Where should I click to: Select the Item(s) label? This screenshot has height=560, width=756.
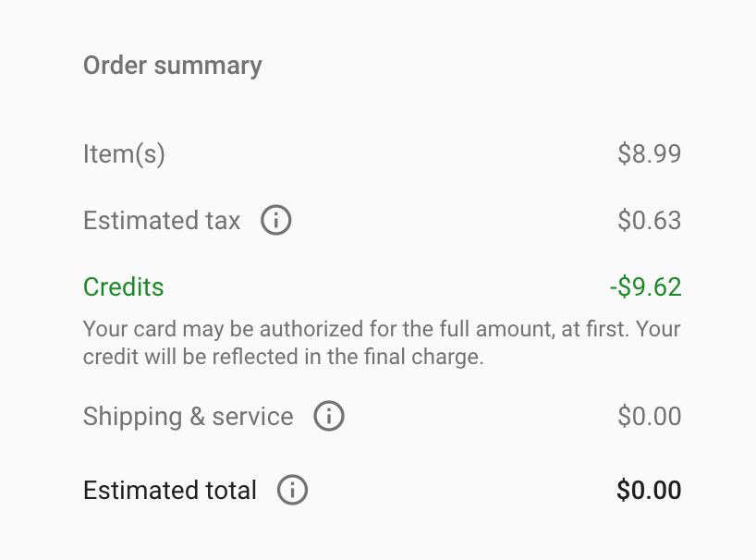click(x=124, y=154)
